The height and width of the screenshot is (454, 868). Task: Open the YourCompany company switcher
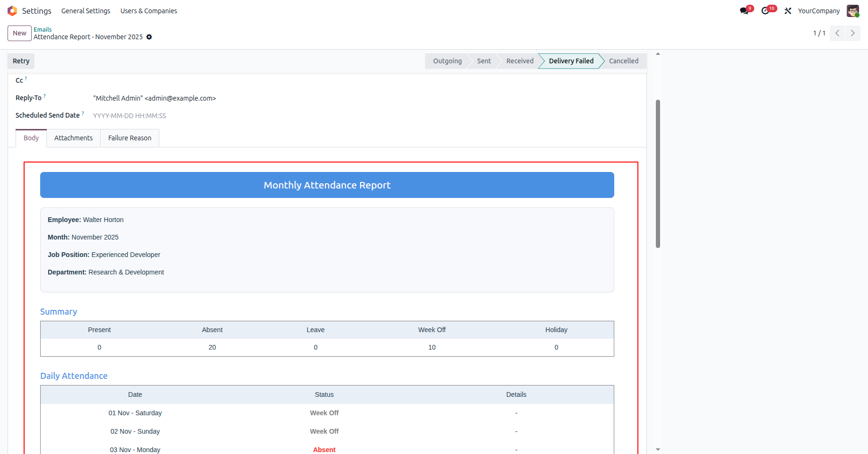tap(819, 10)
